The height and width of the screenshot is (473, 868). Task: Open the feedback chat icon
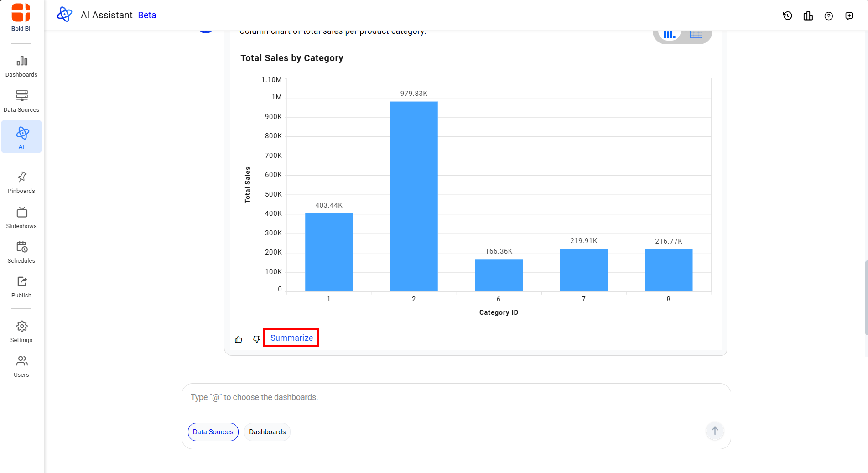pyautogui.click(x=849, y=16)
